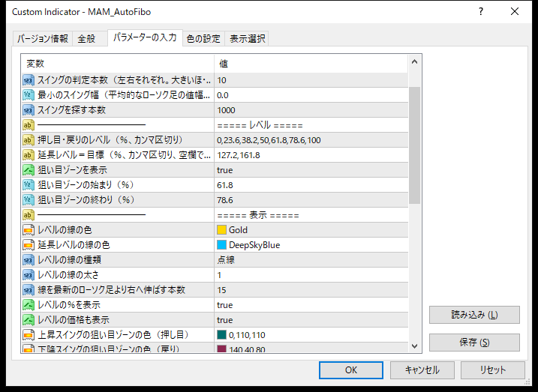Edit value 0.0 for 最小のスイング幅

point(311,95)
